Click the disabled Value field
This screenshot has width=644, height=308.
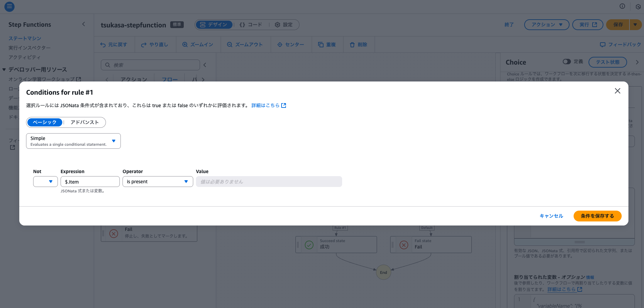[269, 182]
